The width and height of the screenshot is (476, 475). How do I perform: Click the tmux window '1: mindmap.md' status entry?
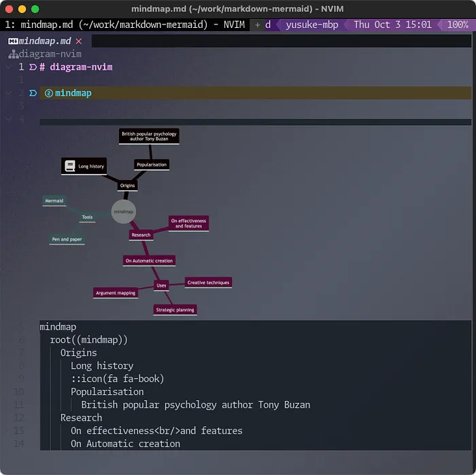124,24
